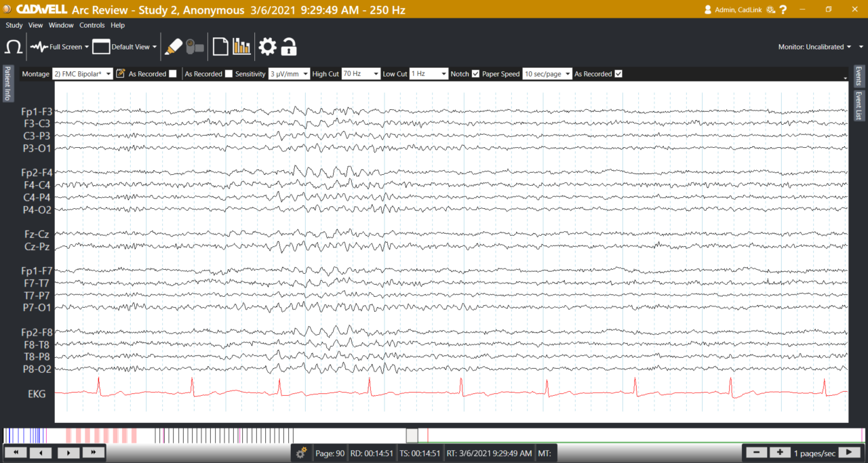This screenshot has width=868, height=463.
Task: Open status bar gears options
Action: [301, 453]
